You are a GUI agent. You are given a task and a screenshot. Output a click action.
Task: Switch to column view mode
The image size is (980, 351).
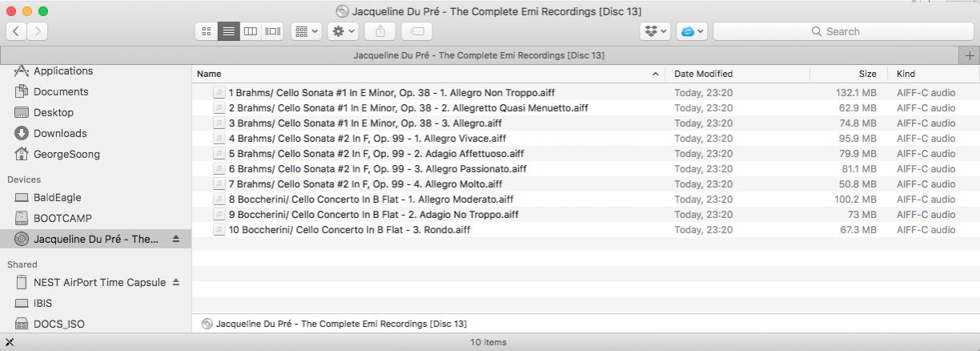pos(251,31)
